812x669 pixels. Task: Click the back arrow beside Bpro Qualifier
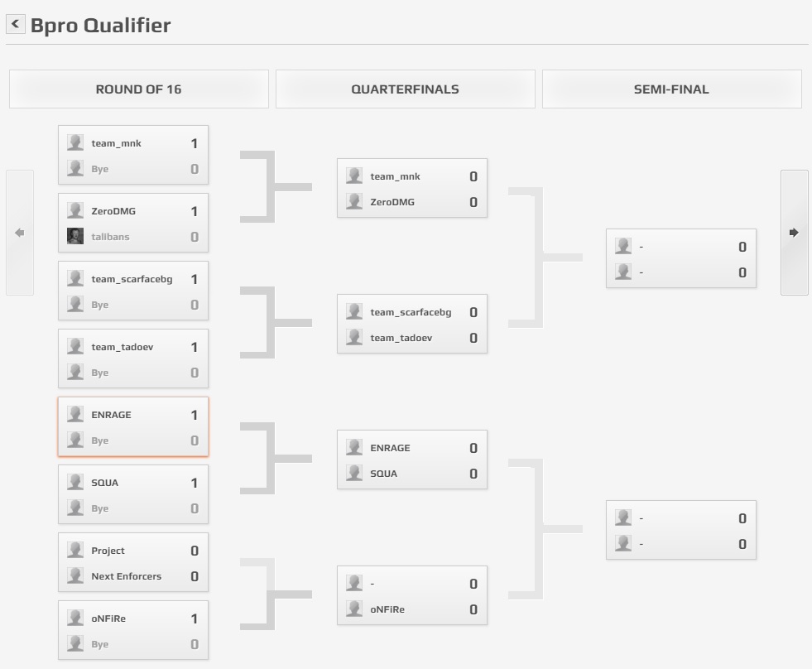(x=16, y=24)
